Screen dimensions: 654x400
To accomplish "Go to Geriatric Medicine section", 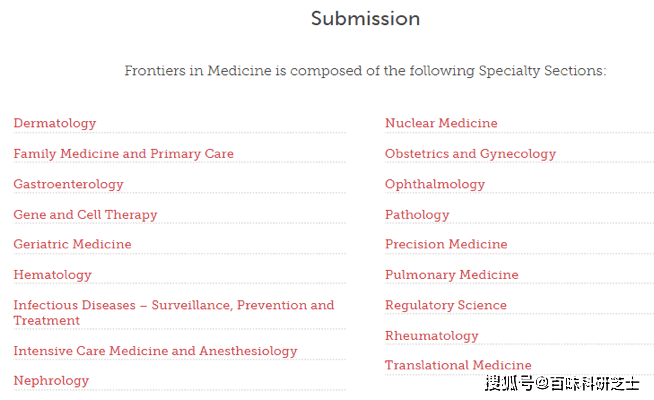I will pos(72,244).
